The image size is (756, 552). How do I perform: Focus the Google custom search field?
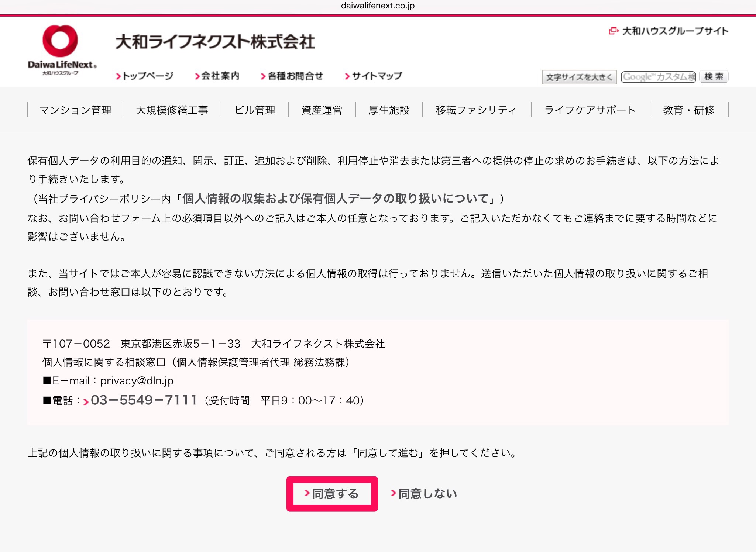coord(658,77)
